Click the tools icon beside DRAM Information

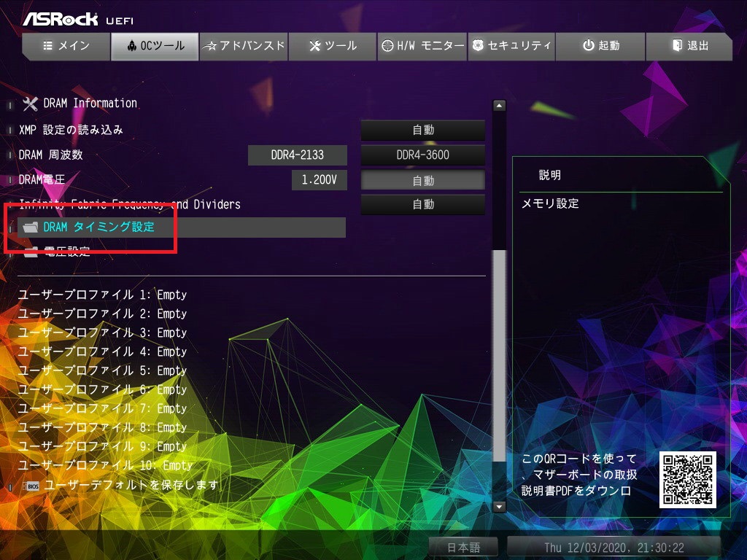click(x=30, y=104)
